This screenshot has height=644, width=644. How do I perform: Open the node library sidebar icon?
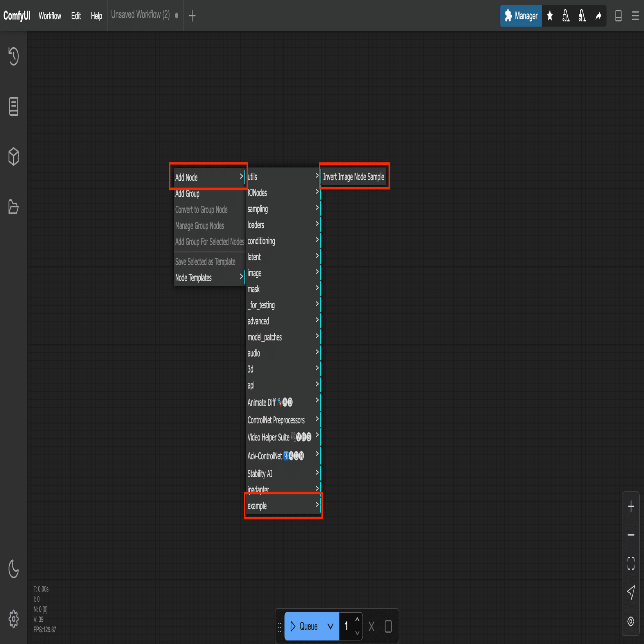click(x=14, y=106)
